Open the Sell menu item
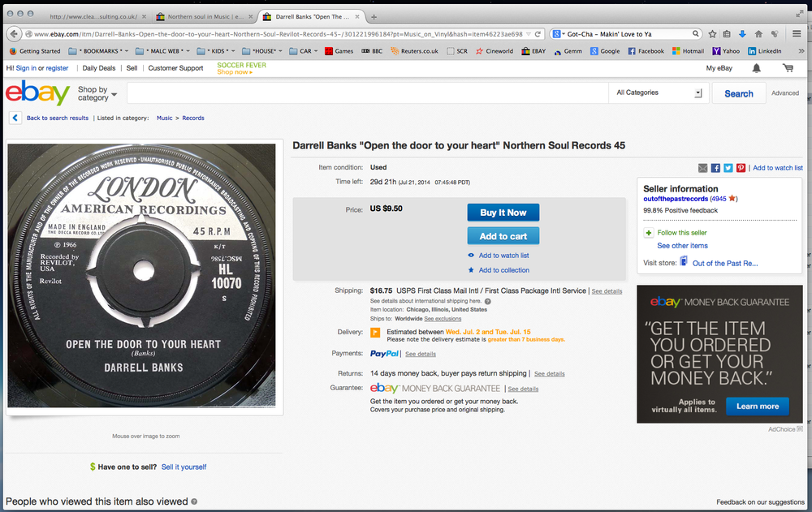The image size is (812, 512). pyautogui.click(x=132, y=68)
